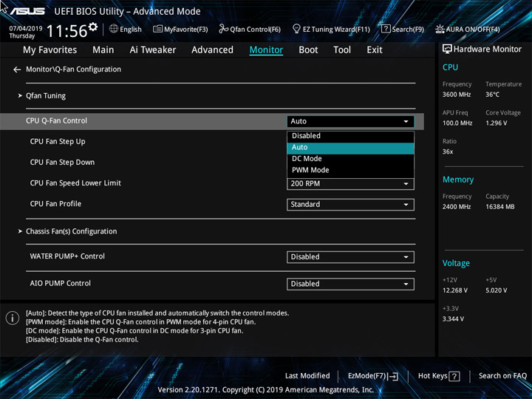This screenshot has width=532, height=399.
Task: Click the memory capacity value 16384 MB
Action: tap(500, 207)
